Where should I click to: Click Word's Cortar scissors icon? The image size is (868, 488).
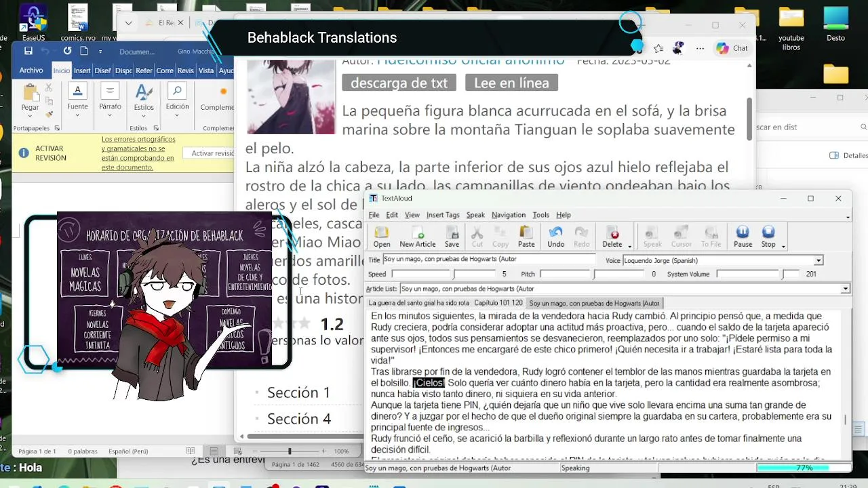click(x=49, y=87)
